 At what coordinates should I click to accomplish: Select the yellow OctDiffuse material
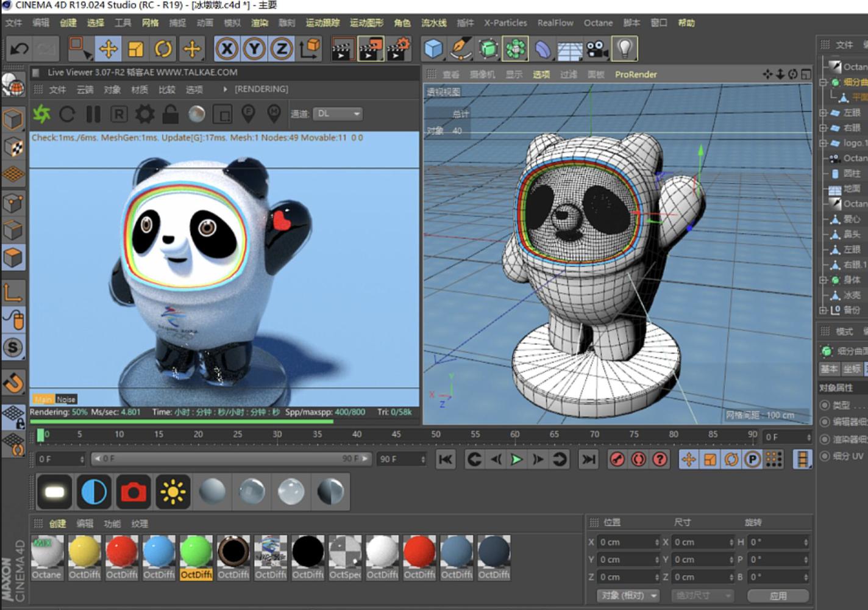[x=85, y=558]
